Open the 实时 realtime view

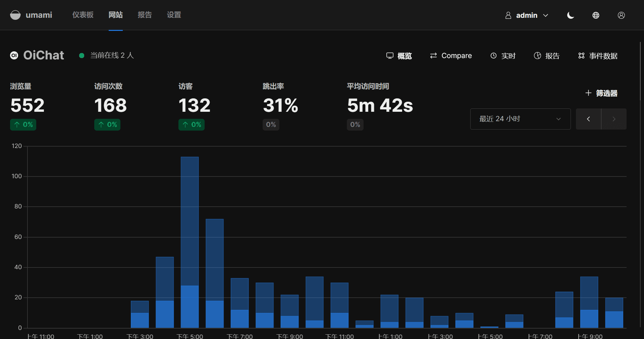click(x=503, y=56)
